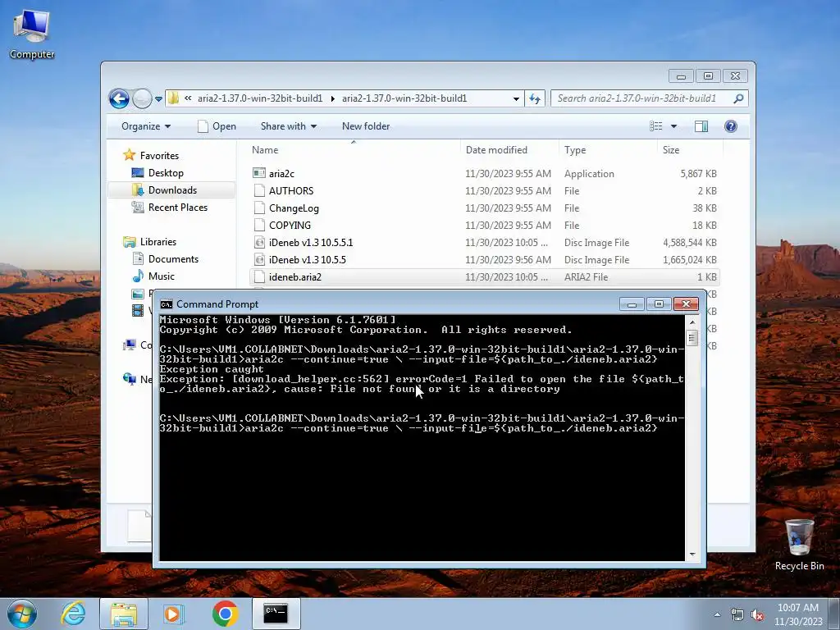Open network status tray icon
Viewport: 840px width, 630px height.
pos(737,615)
